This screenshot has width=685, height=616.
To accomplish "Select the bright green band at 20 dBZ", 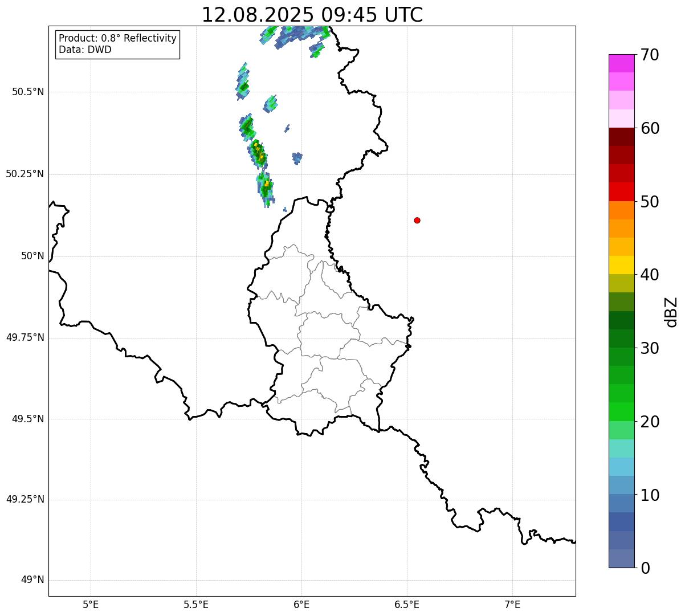I will [x=621, y=411].
